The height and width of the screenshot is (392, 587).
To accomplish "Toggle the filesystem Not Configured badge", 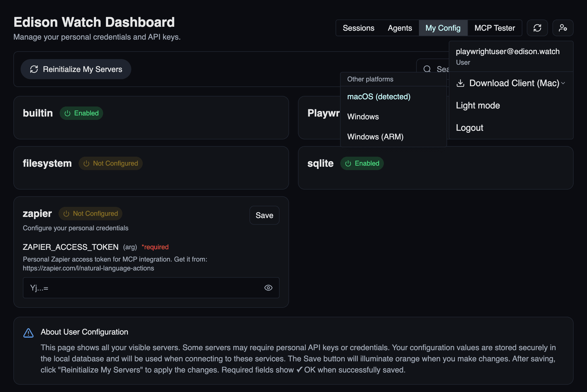I will 111,163.
